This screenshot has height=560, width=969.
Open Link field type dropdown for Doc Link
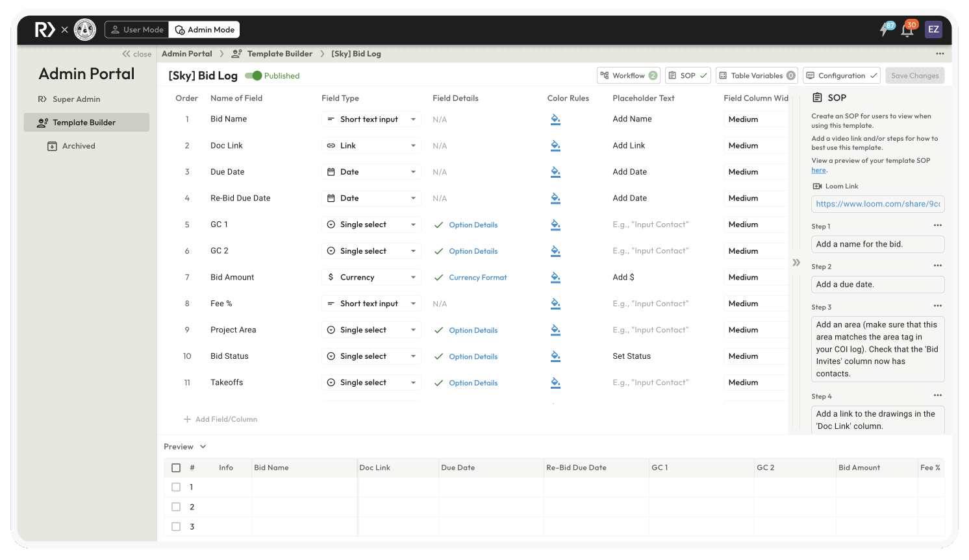click(x=371, y=145)
